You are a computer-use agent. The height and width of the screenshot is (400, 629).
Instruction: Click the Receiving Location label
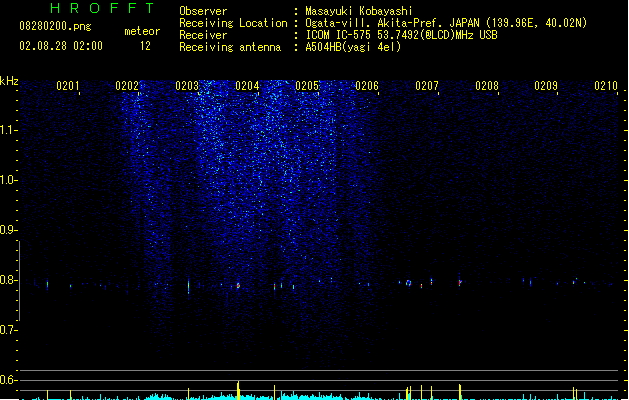tap(233, 23)
